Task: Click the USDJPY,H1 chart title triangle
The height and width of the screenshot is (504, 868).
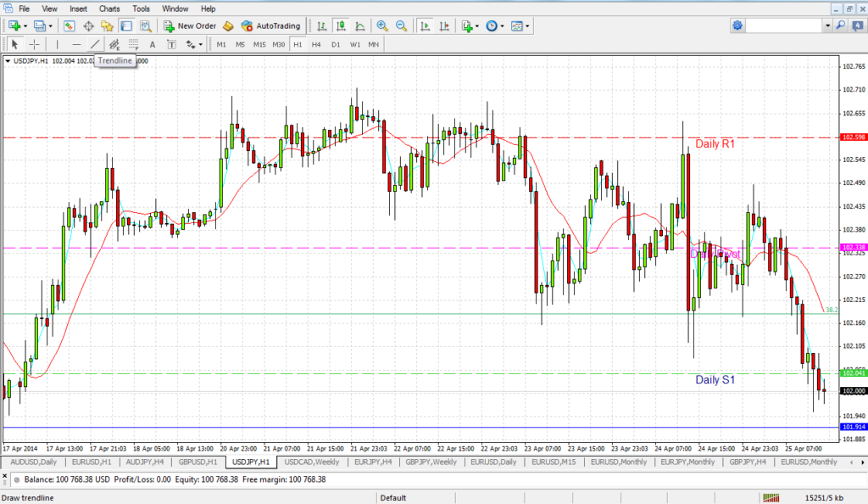Action: (x=8, y=61)
